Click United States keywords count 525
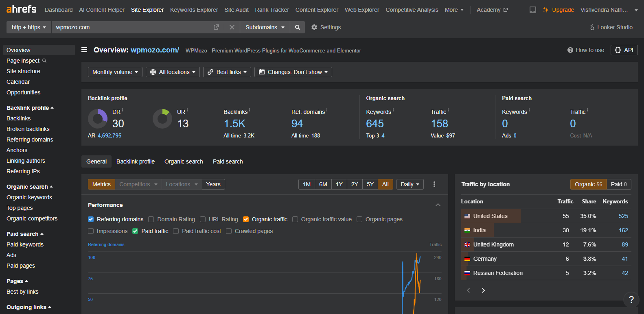This screenshot has width=644, height=314. (x=623, y=216)
